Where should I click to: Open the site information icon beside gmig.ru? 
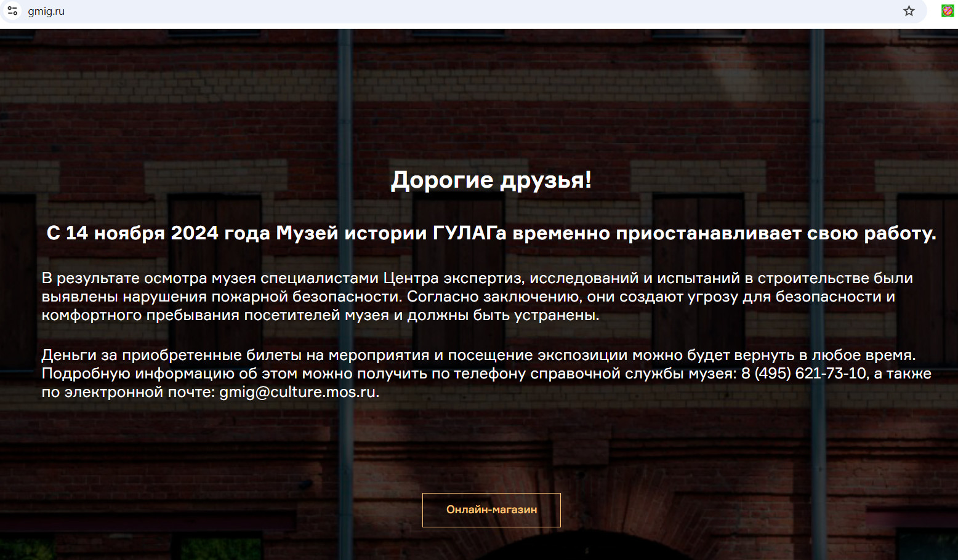pos(12,11)
